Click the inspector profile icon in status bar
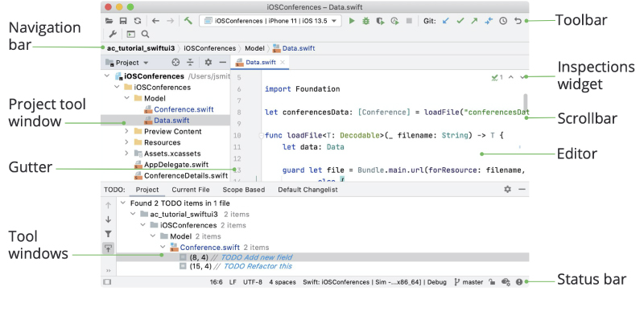The height and width of the screenshot is (336, 644). pos(506,282)
